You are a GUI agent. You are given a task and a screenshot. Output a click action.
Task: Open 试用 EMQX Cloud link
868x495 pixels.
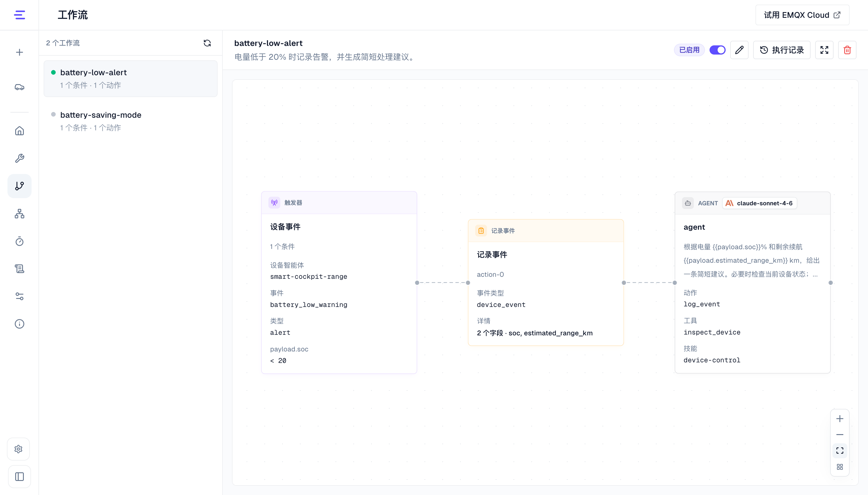coord(802,15)
